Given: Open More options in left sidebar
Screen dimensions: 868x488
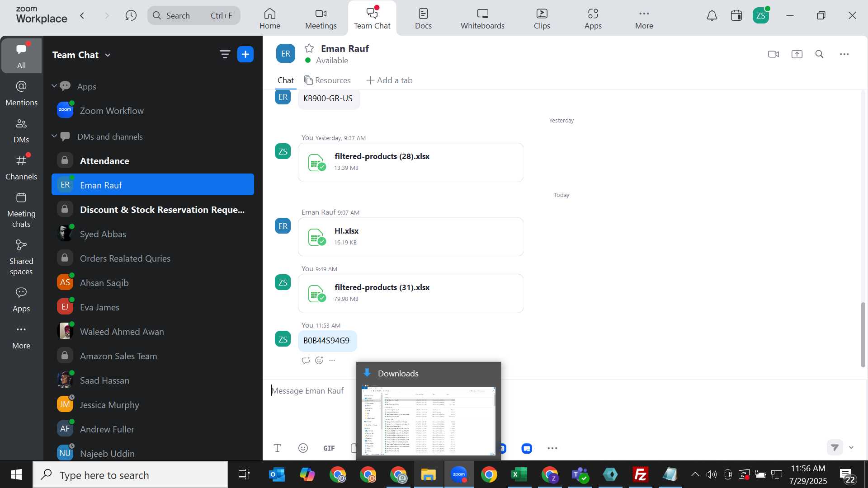Looking at the screenshot, I should click(21, 337).
